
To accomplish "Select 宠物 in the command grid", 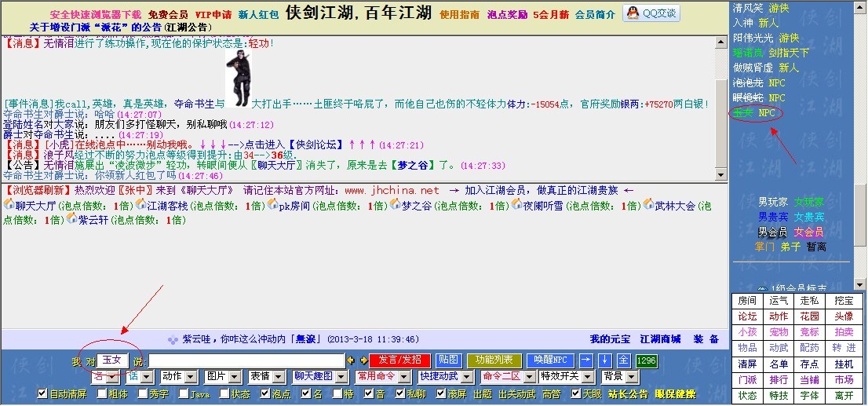I will pos(779,332).
